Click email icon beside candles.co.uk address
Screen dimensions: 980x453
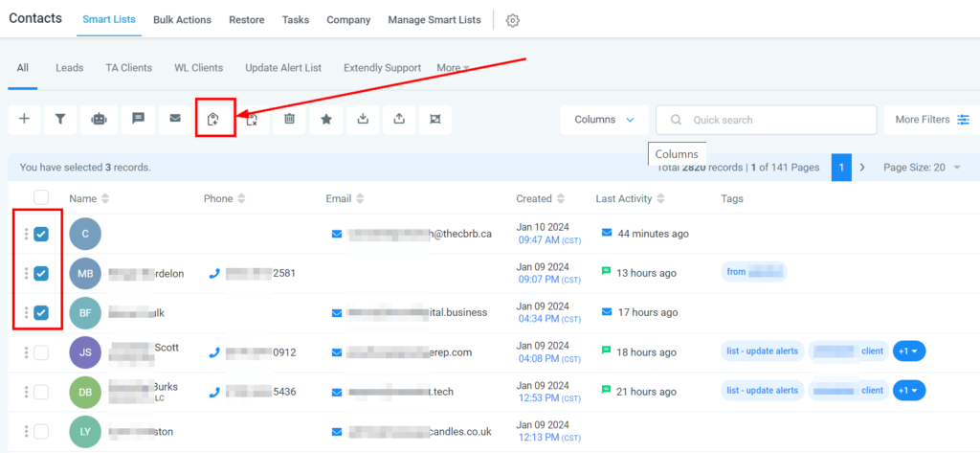coord(337,432)
